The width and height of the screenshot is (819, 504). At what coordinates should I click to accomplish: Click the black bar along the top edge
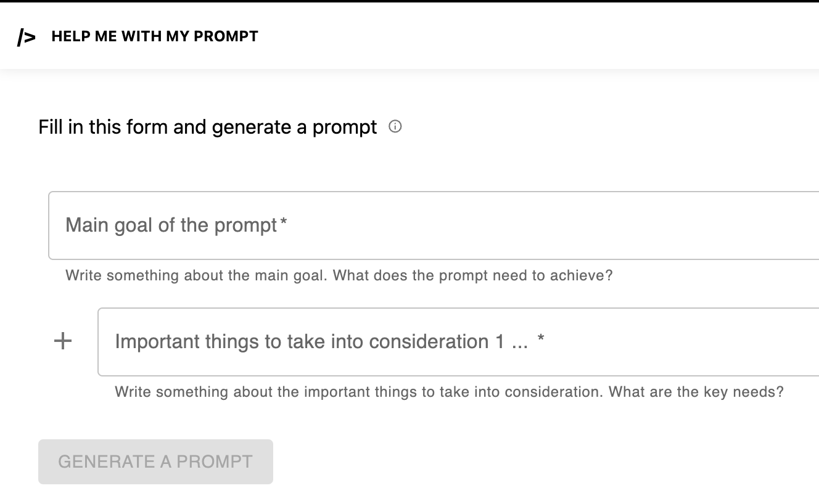(409, 1)
